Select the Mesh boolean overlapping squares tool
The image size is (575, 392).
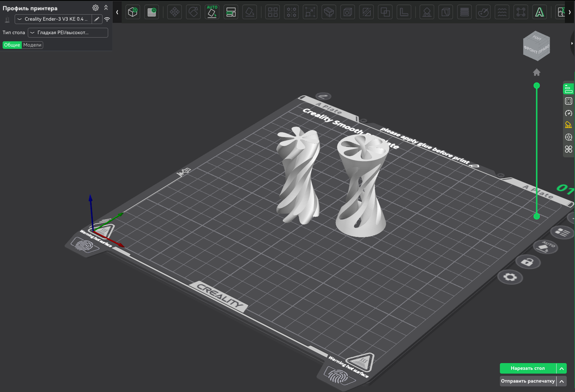pos(385,12)
